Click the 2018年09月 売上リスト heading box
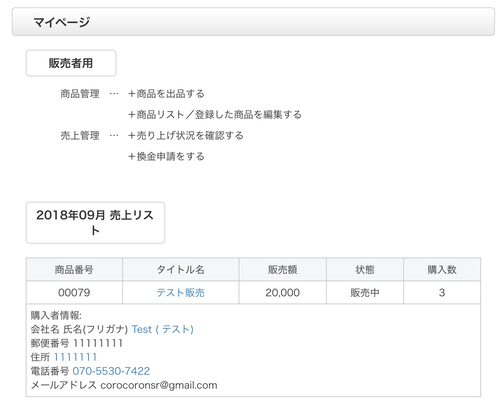 pyautogui.click(x=95, y=223)
